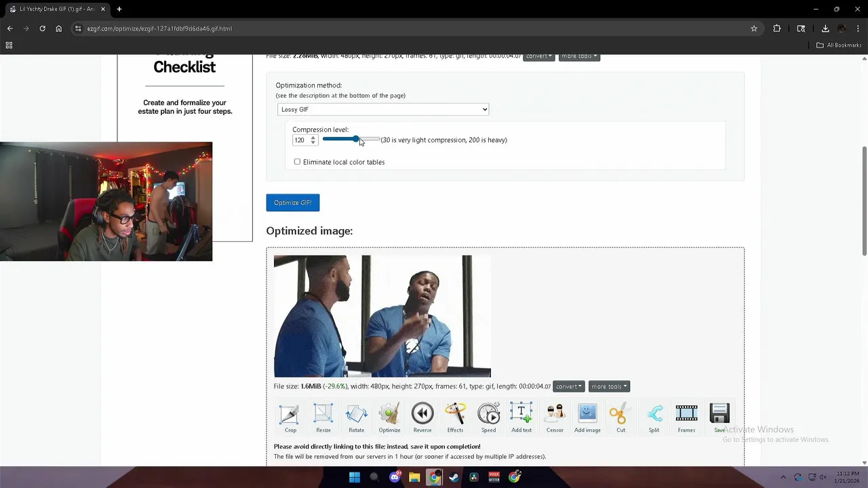Click the network icon in system tray
Screen dimensions: 868x488
pyautogui.click(x=811, y=477)
